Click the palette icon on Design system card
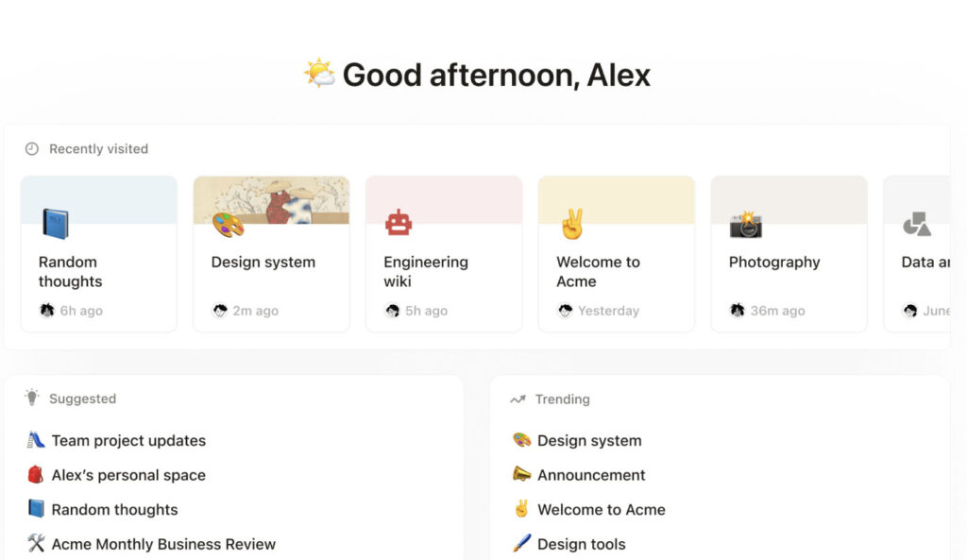 (x=227, y=226)
